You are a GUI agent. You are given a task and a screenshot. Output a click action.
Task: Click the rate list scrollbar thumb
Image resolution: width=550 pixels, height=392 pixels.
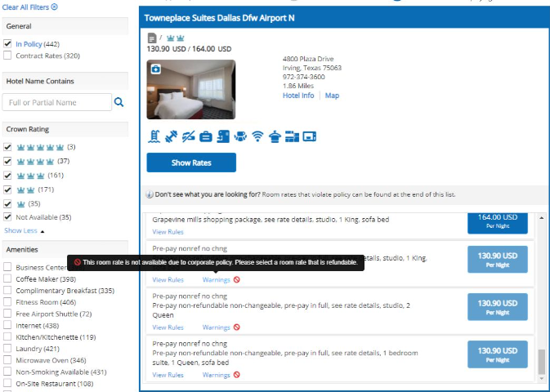(x=542, y=362)
